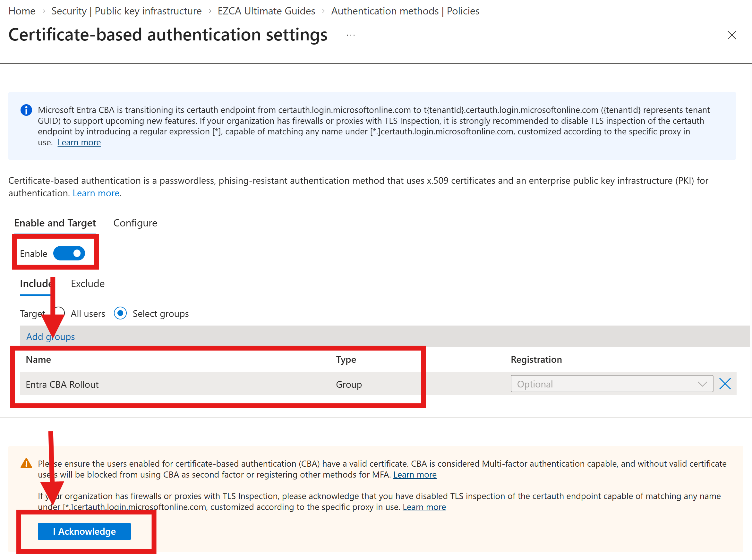Viewport: 752px width, 560px height.
Task: Open EZCA Ultimate Guides breadcrumb
Action: coord(267,11)
